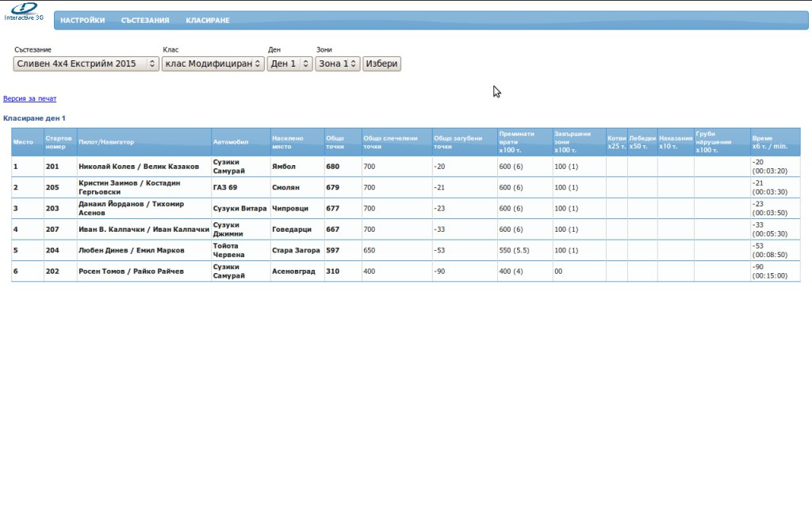Open the Версия за печат link
The image size is (812, 508).
coord(29,98)
